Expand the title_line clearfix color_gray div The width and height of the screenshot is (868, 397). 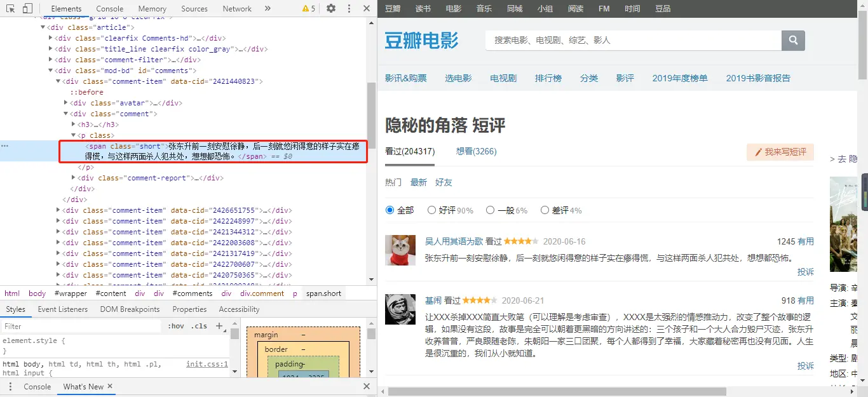[x=51, y=49]
